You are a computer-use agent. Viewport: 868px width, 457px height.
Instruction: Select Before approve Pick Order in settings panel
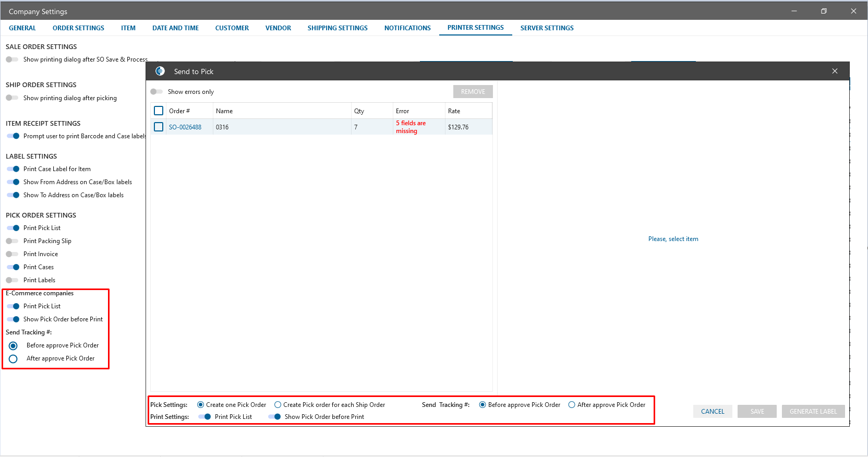[x=13, y=346]
